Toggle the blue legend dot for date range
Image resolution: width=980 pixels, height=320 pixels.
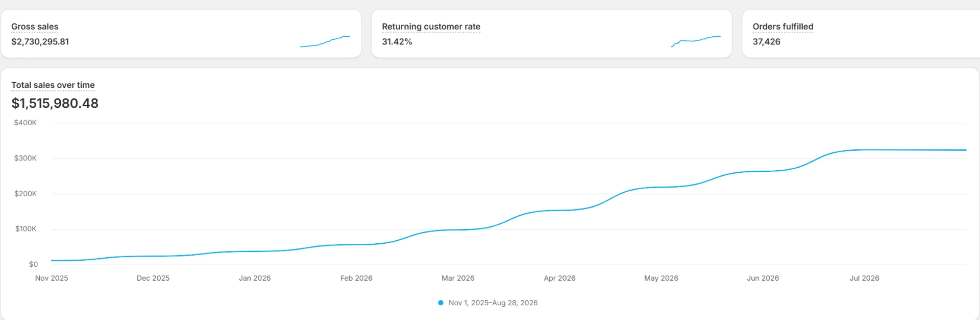440,303
